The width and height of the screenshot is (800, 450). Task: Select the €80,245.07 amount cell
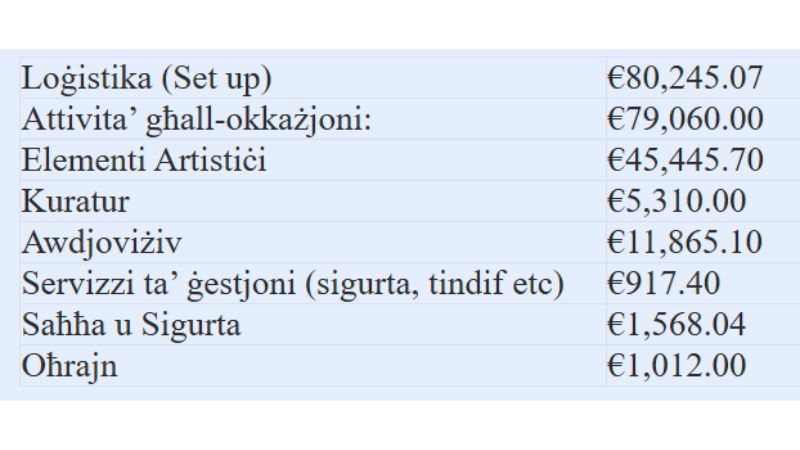tap(685, 78)
